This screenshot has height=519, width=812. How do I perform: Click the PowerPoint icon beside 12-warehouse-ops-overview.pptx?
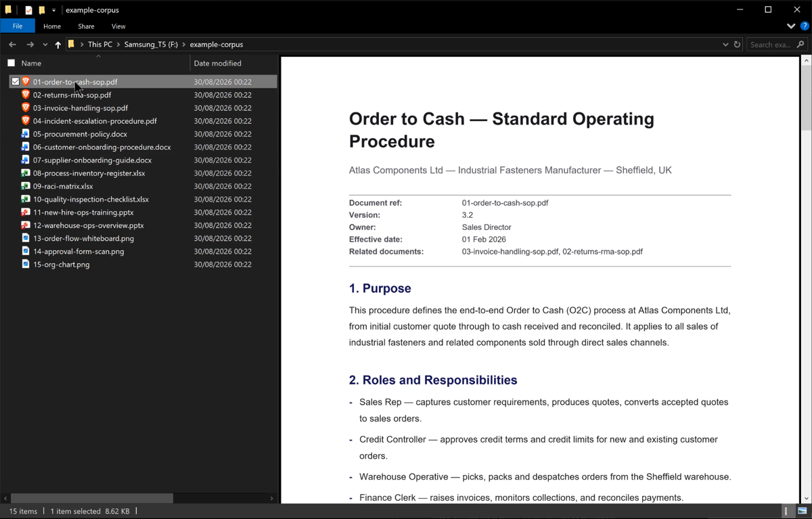[x=26, y=225]
